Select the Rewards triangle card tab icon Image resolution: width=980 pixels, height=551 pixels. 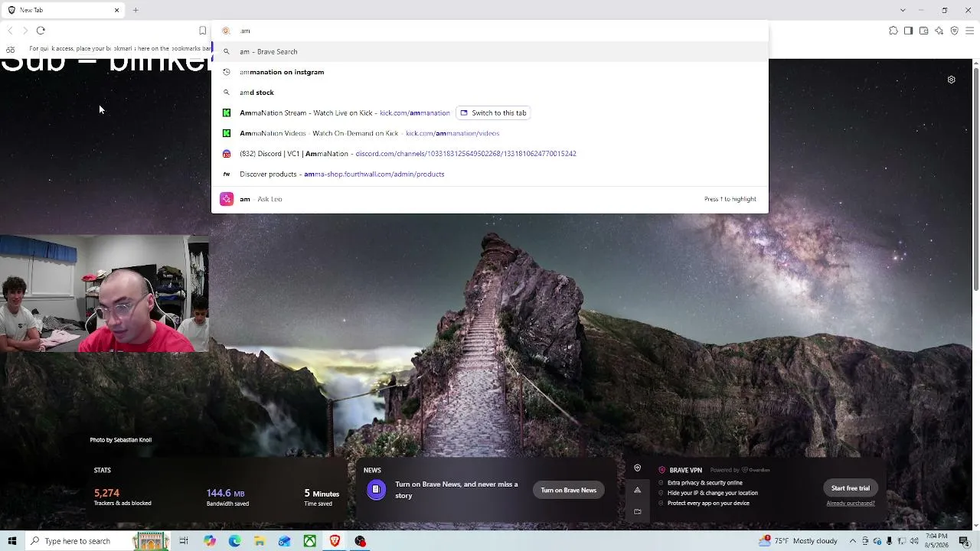637,491
